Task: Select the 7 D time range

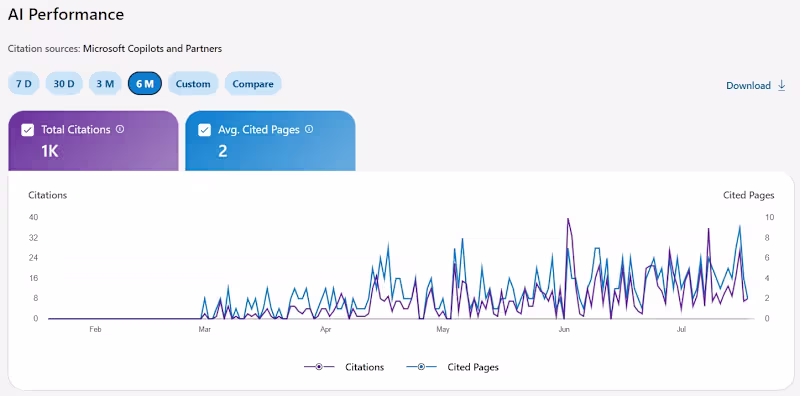Action: [23, 84]
